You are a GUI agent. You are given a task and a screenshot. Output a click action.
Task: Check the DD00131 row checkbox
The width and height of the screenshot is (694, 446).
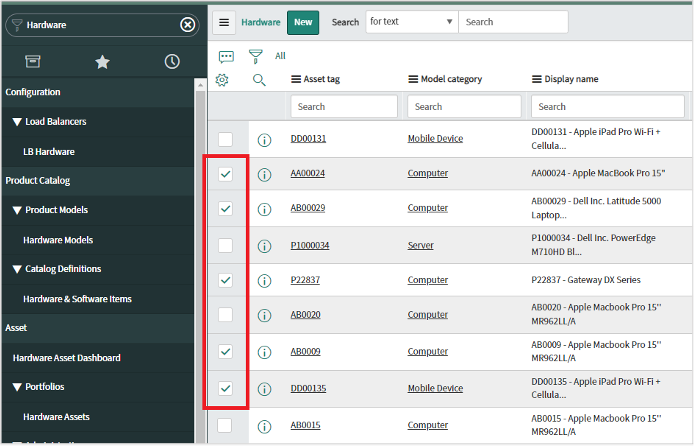tap(225, 139)
